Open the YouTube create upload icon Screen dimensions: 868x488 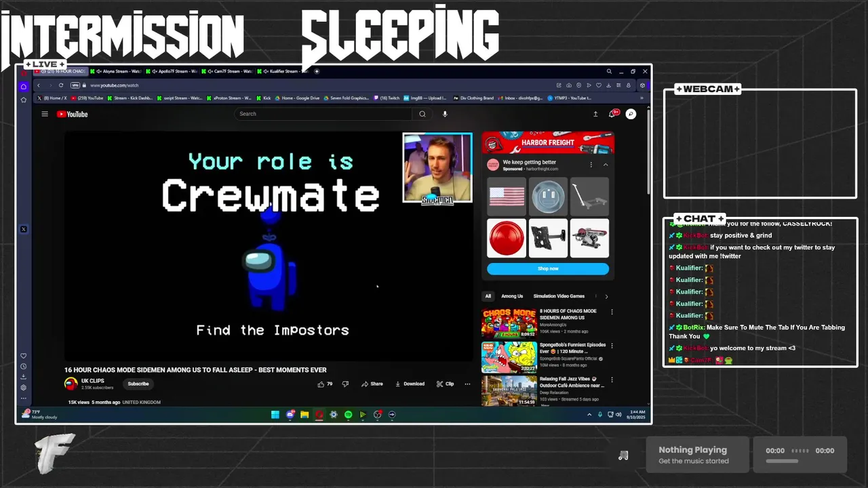595,114
